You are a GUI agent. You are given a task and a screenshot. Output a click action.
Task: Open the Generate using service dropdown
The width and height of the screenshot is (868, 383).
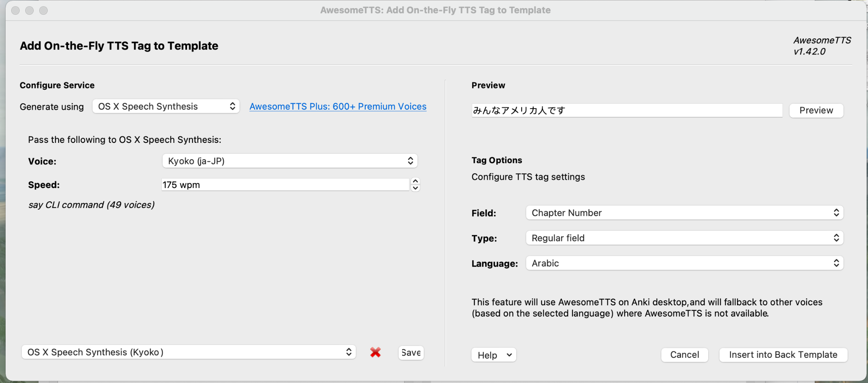(166, 106)
